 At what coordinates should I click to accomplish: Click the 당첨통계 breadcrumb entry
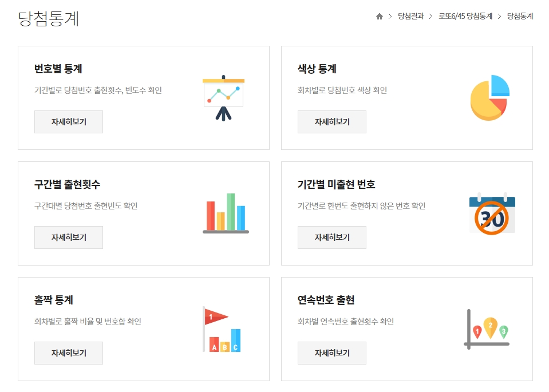520,16
